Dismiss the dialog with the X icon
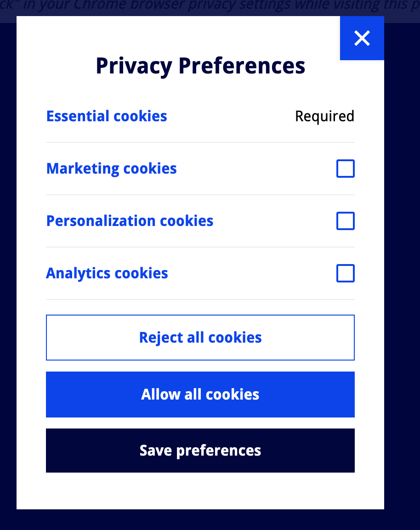Screen dimensions: 420x530 362,38
